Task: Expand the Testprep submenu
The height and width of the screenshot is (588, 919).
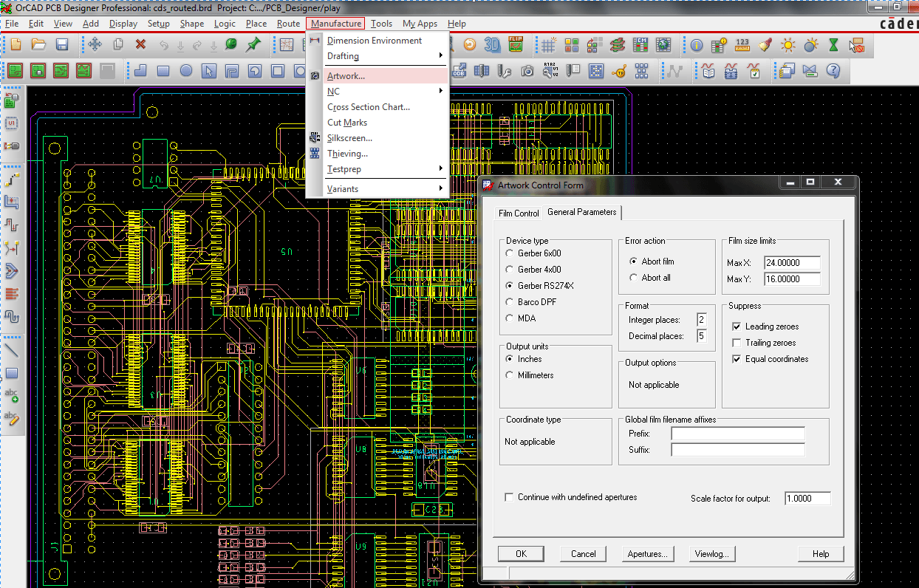Action: pos(377,169)
